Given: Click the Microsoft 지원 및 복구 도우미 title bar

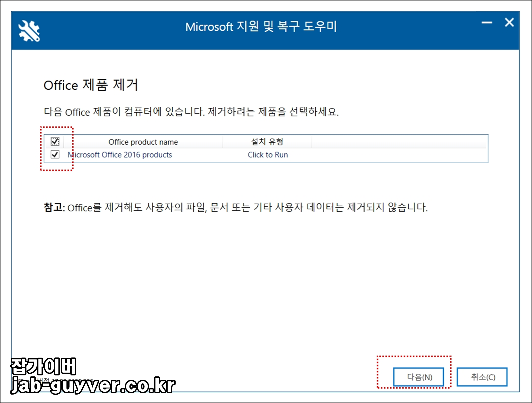Looking at the screenshot, I should tap(262, 27).
